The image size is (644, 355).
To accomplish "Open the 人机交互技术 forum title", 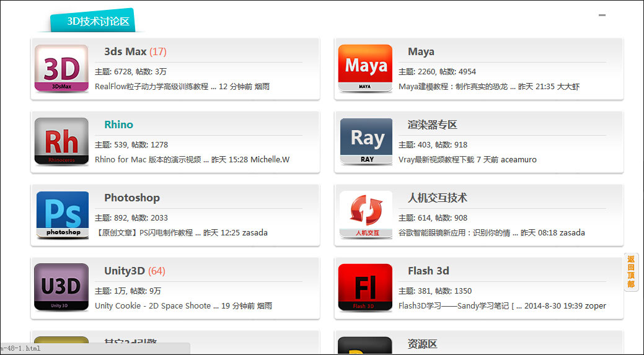I will [437, 198].
